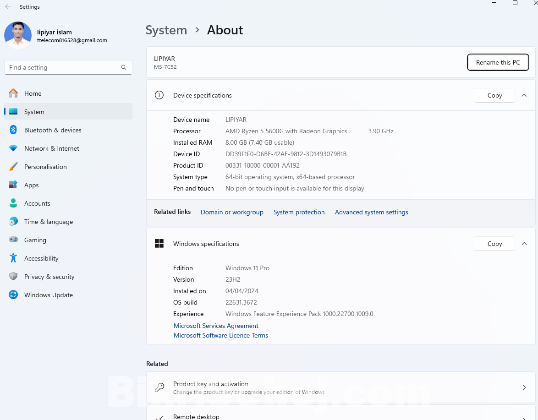Copy the Windows specifications
The width and height of the screenshot is (538, 420).
click(x=494, y=244)
